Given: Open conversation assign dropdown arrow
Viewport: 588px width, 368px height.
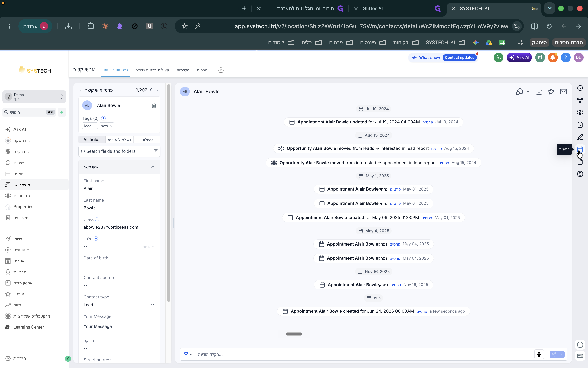Looking at the screenshot, I should [528, 92].
